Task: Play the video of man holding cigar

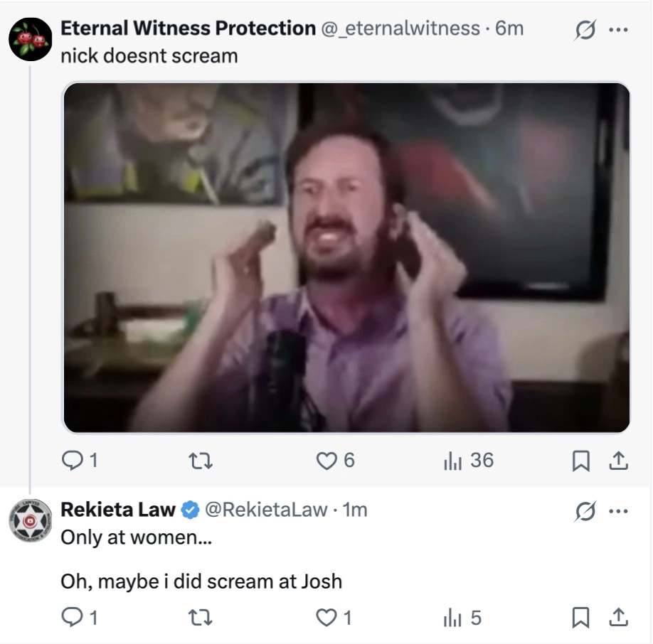Action: 346,257
